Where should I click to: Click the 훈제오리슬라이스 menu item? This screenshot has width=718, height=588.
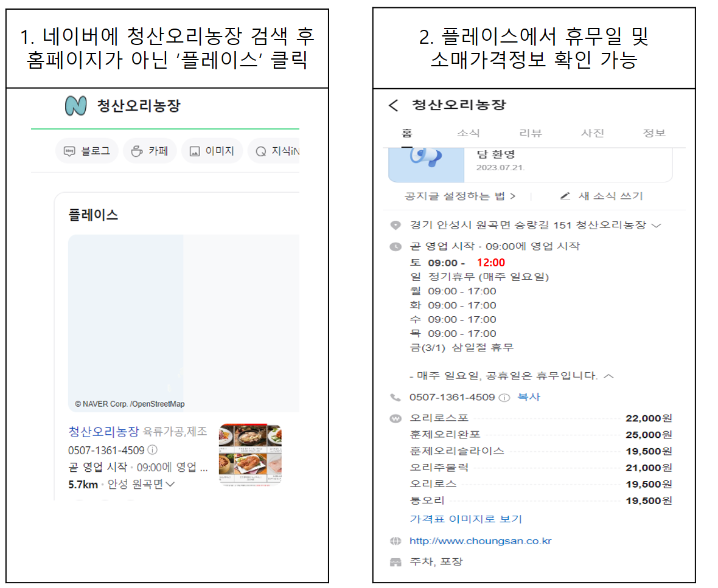pos(456,451)
